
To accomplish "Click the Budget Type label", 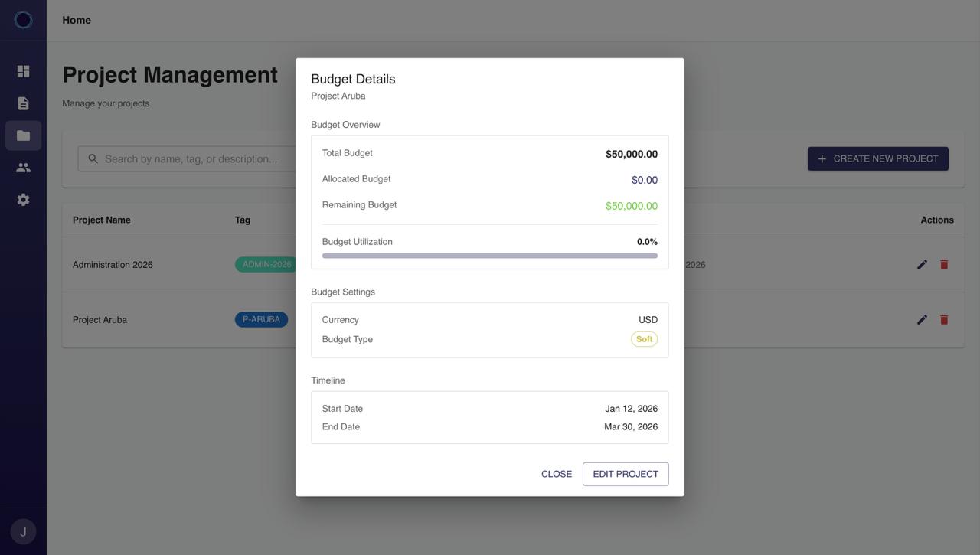I will click(348, 339).
